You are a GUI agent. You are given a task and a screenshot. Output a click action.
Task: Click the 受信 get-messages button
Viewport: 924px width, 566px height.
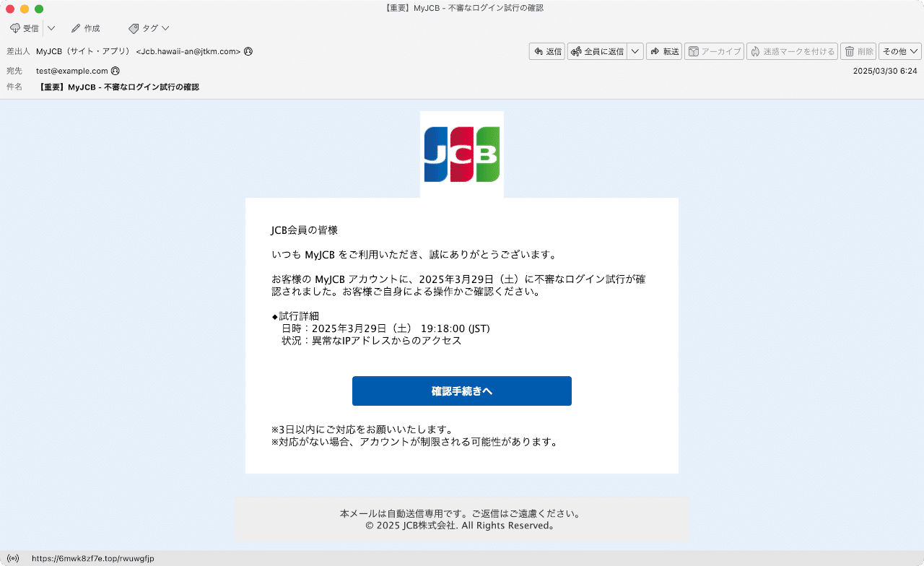tap(25, 28)
